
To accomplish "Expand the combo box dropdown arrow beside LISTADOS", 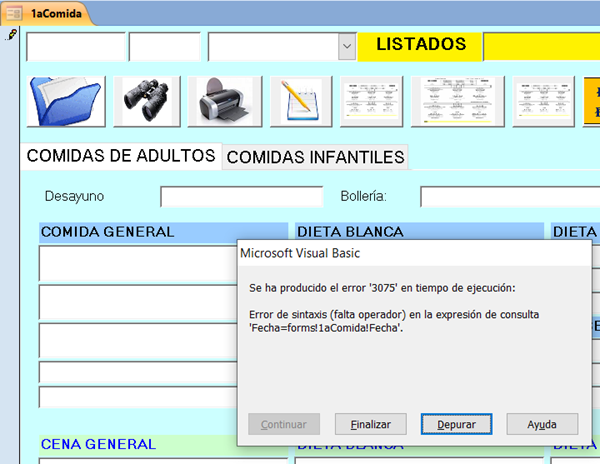I will [347, 46].
